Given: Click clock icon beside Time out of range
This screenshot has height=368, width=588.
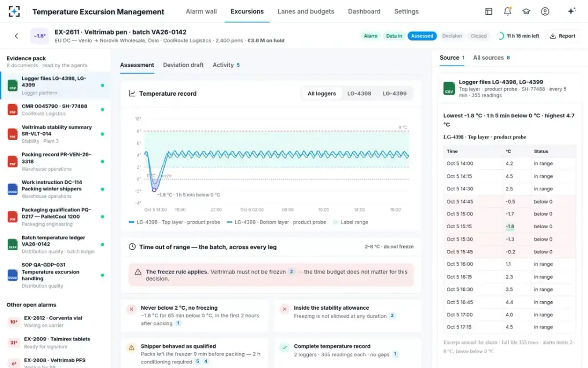Looking at the screenshot, I should click(x=132, y=247).
